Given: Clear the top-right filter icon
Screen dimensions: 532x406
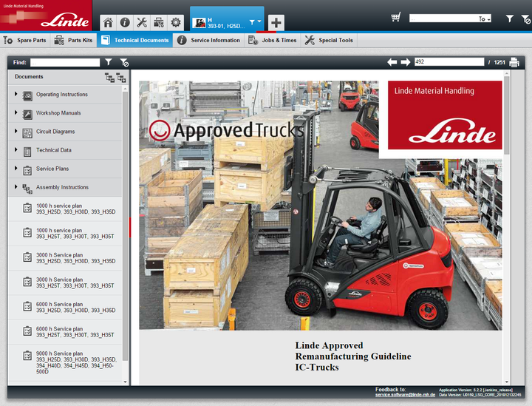Looking at the screenshot, I should click(525, 19).
